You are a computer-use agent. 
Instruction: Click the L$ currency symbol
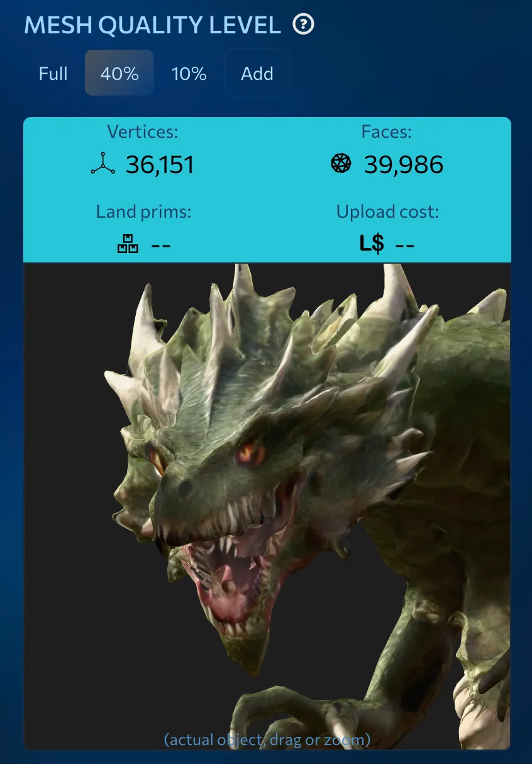372,244
